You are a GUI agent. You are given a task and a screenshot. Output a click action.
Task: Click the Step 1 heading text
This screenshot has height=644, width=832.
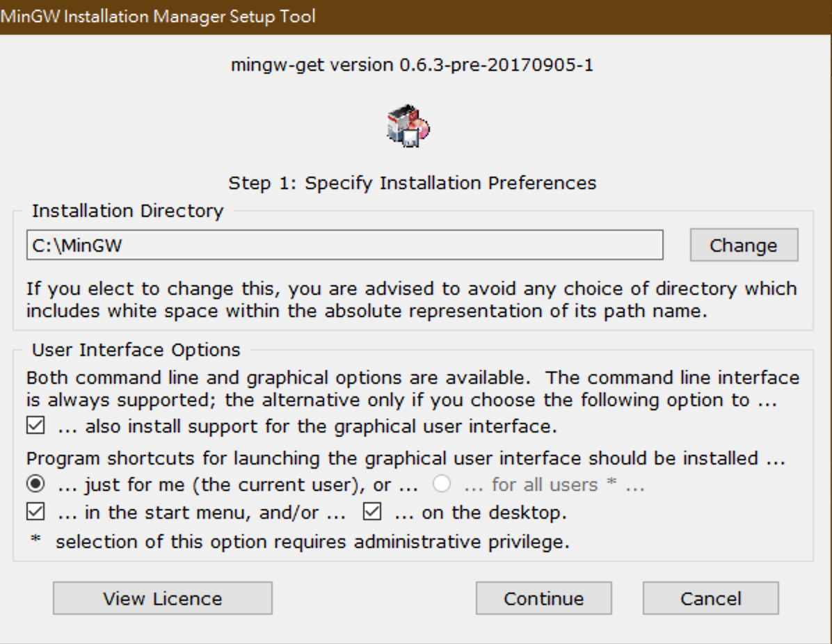pyautogui.click(x=412, y=184)
